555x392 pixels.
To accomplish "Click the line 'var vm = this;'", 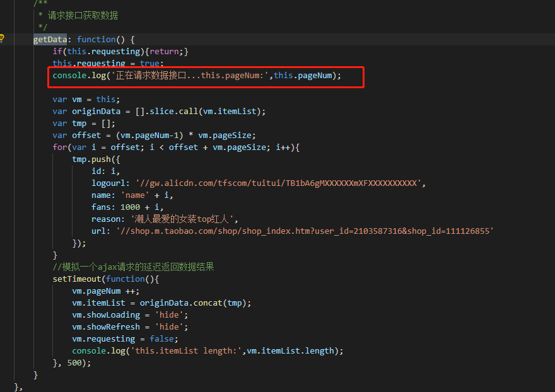I will (86, 100).
